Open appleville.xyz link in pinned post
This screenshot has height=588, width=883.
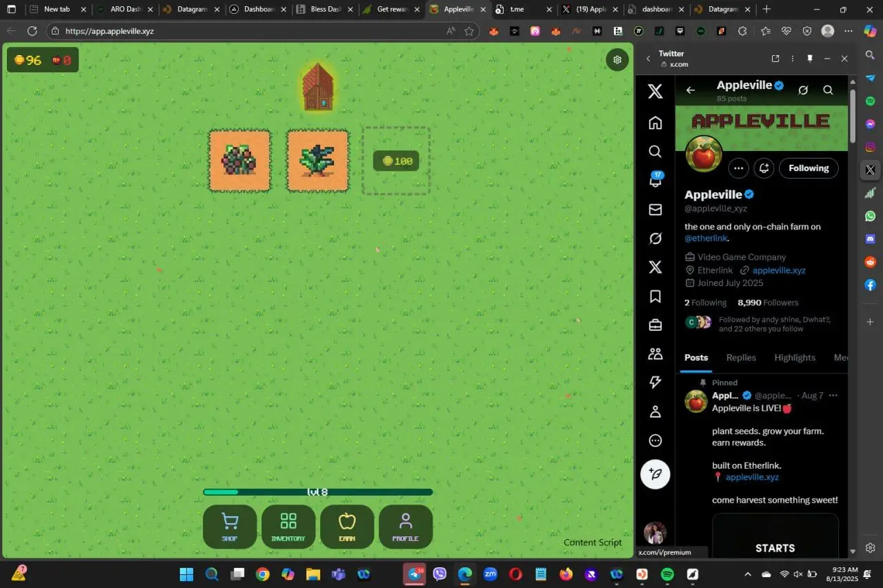tap(752, 477)
